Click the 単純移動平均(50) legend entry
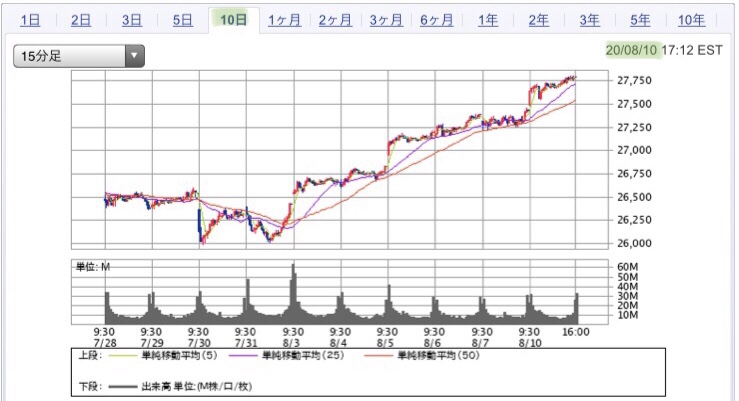Screen dimensions: 739x401 click(438, 355)
